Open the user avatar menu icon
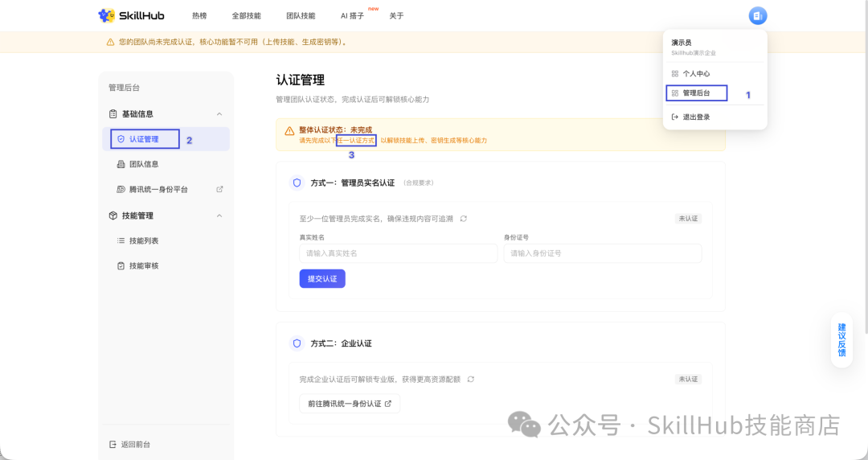The width and height of the screenshot is (868, 460). pyautogui.click(x=757, y=16)
